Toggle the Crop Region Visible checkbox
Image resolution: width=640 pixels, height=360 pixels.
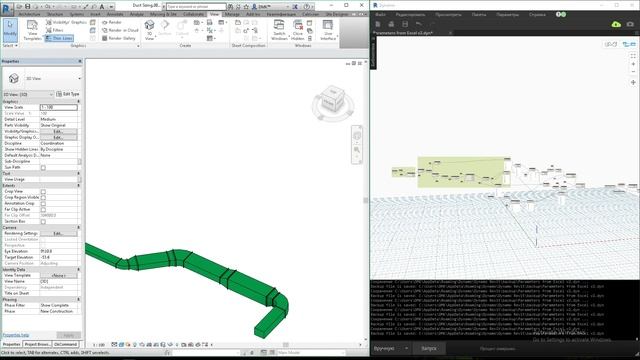point(43,198)
